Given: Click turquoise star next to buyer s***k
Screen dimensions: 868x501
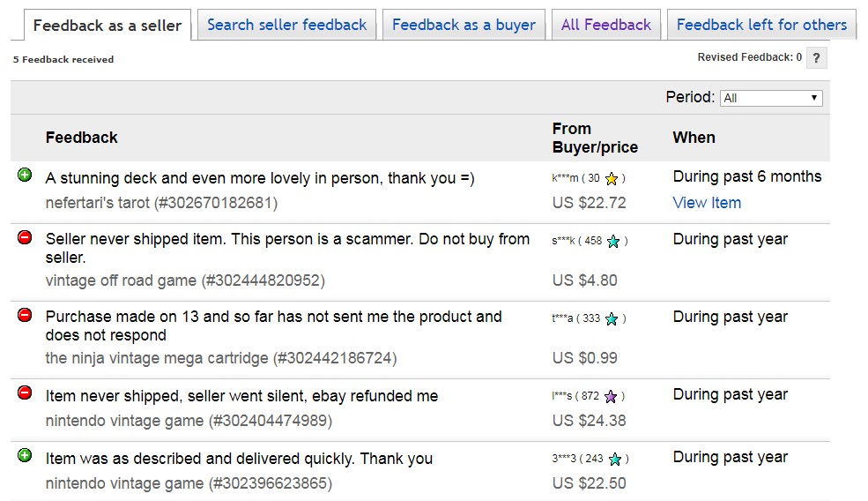Looking at the screenshot, I should [613, 241].
